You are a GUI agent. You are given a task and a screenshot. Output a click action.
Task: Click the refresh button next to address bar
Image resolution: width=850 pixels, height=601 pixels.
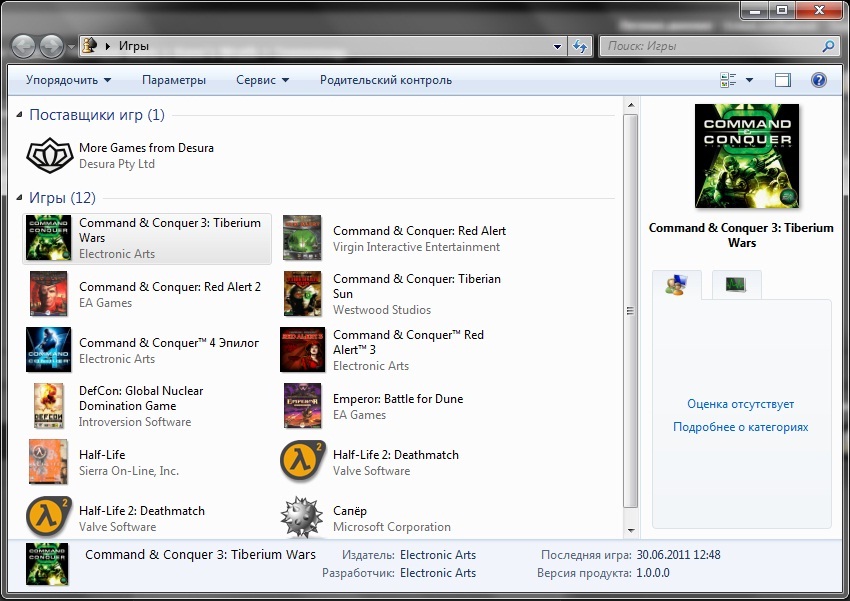click(x=579, y=47)
